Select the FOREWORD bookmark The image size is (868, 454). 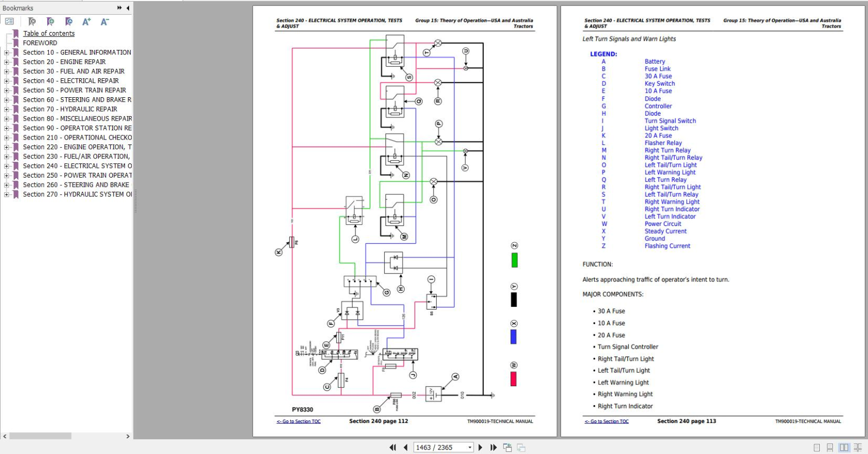[40, 43]
